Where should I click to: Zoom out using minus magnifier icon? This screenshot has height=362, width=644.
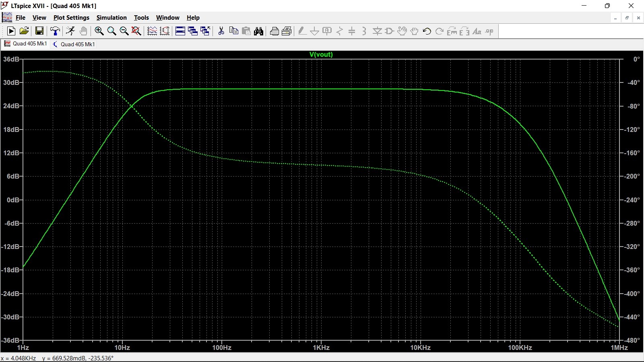point(124,31)
